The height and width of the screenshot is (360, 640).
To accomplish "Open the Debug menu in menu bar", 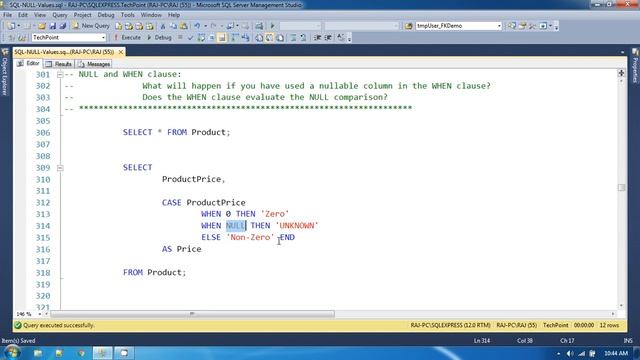I will pyautogui.click(x=106, y=15).
